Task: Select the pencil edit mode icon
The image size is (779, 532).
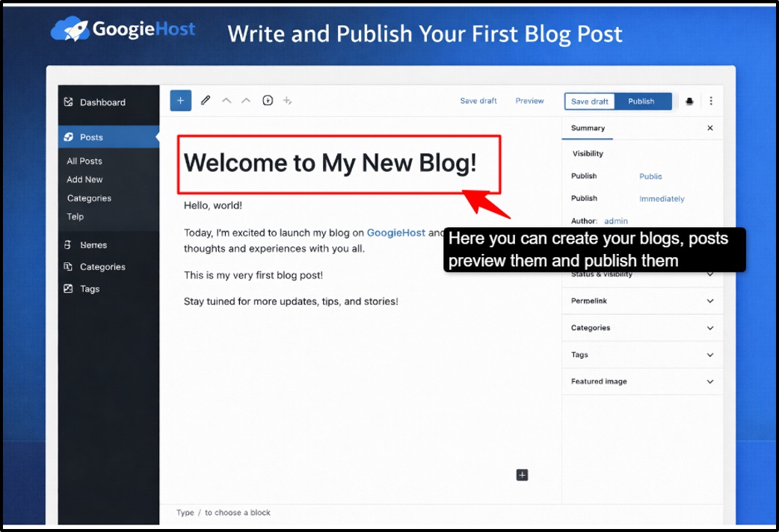Action: pos(206,100)
